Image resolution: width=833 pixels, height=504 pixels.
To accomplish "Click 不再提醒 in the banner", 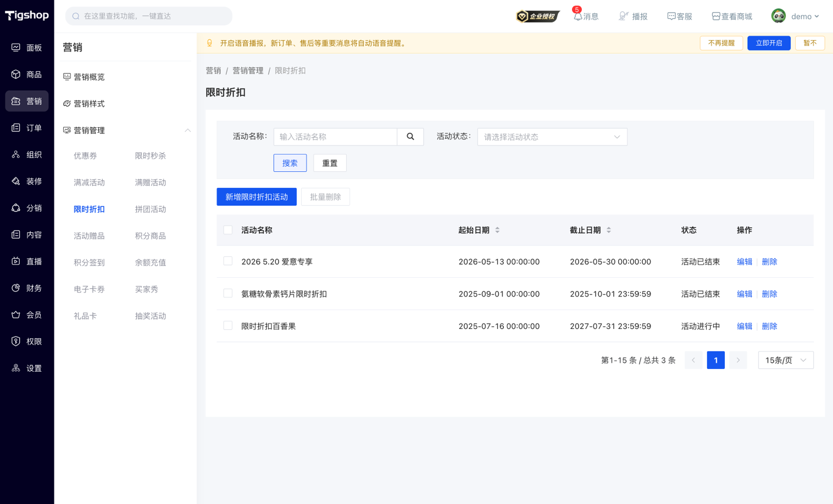I will tap(721, 43).
